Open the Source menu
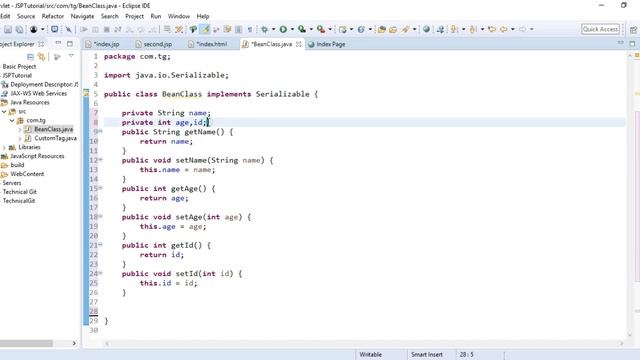The image size is (640, 360). point(26,16)
